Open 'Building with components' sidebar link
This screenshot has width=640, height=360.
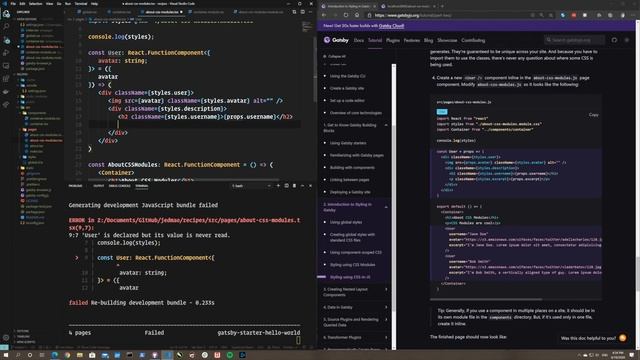[352, 167]
